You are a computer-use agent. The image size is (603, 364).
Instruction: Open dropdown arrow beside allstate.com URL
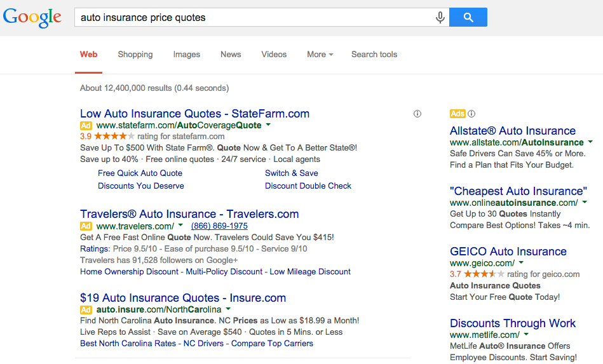(590, 142)
